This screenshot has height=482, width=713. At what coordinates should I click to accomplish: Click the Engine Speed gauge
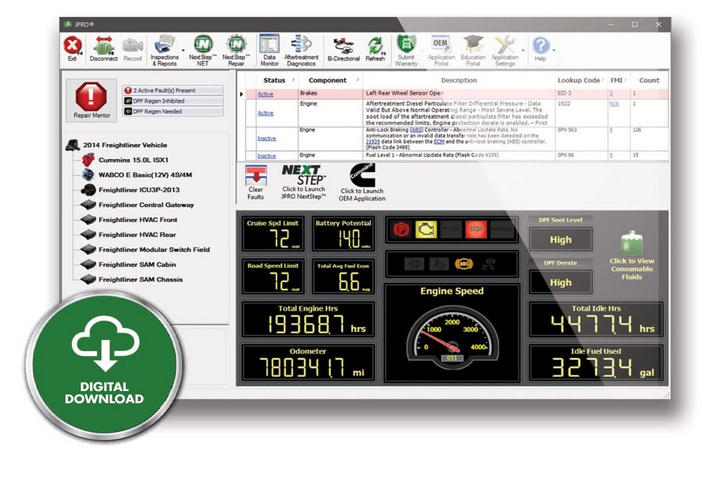452,334
